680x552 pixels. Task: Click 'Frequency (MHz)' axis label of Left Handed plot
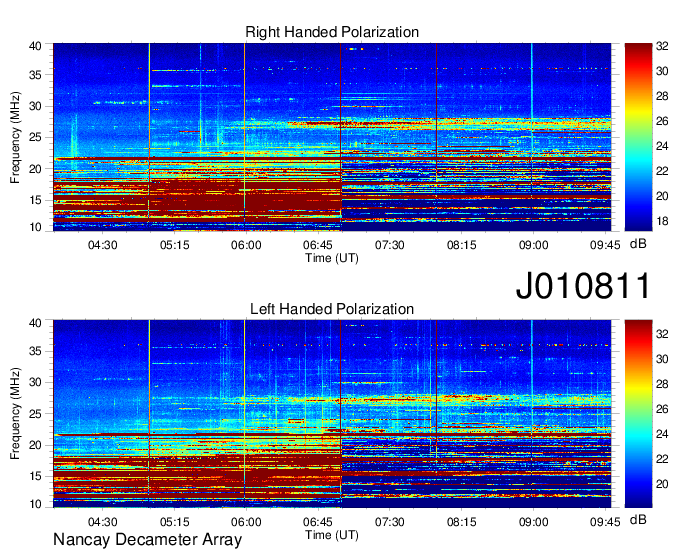(x=15, y=414)
